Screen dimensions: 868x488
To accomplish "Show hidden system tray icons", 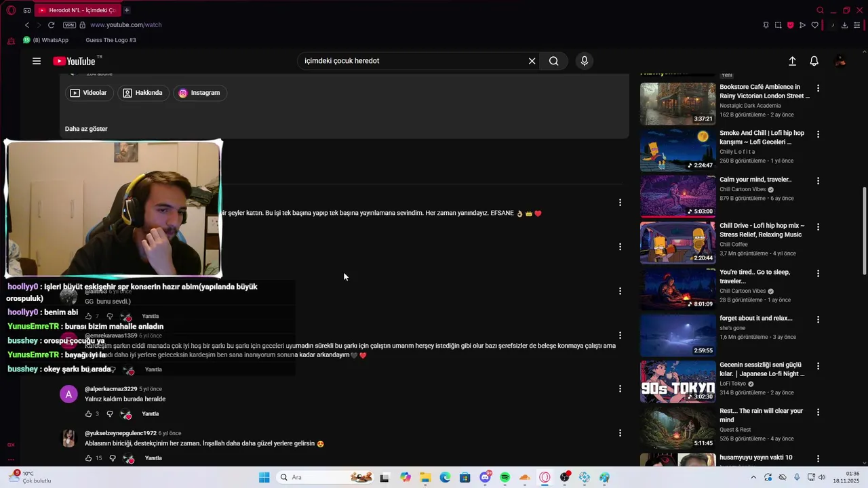I will tap(753, 478).
